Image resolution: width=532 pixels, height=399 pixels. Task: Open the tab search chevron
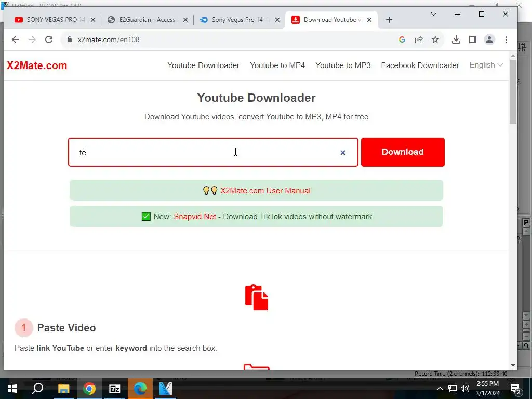(434, 14)
